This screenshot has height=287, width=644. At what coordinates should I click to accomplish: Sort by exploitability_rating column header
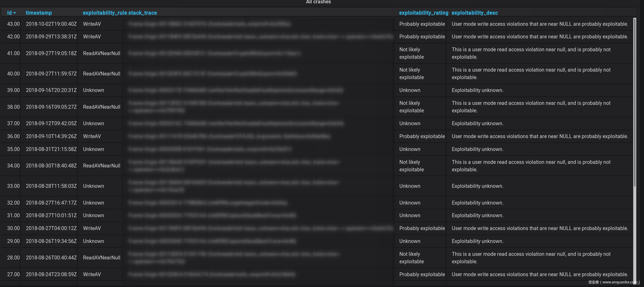tap(423, 13)
